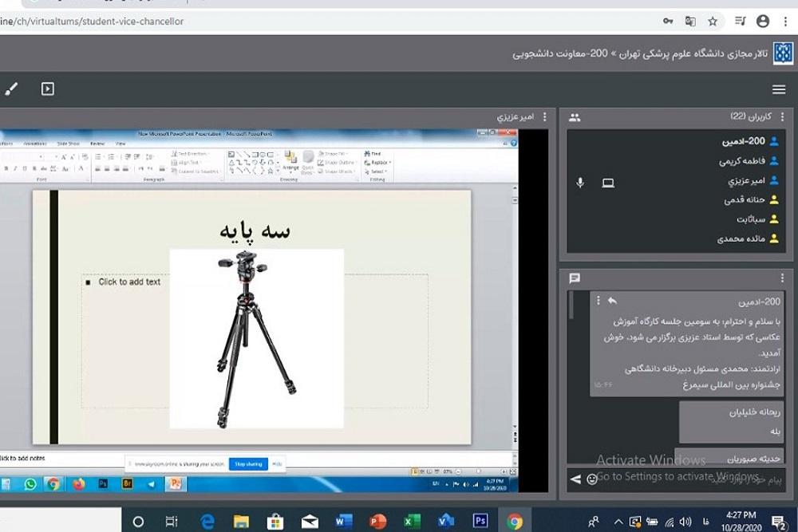
Task: Open the users panel three-dot options
Action: pyautogui.click(x=782, y=117)
